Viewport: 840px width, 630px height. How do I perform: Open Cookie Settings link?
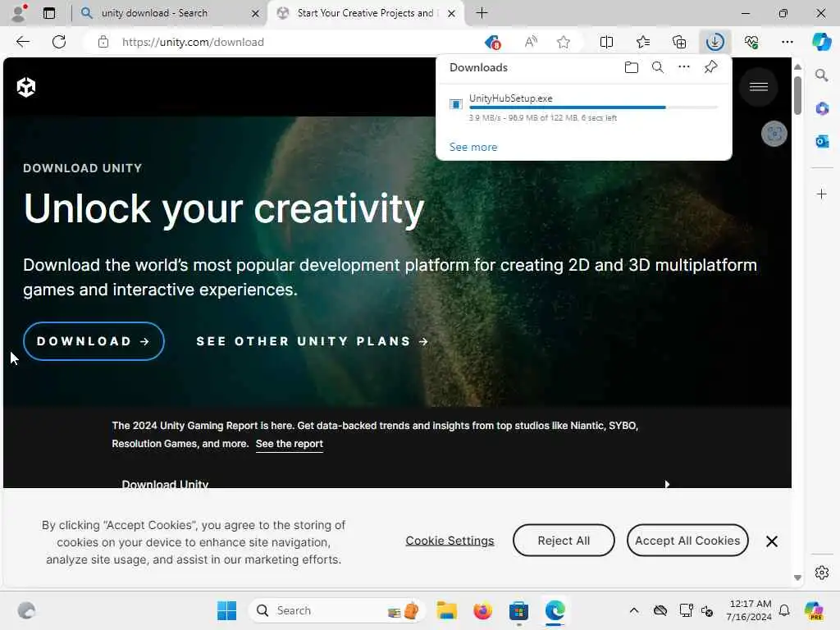coord(450,541)
